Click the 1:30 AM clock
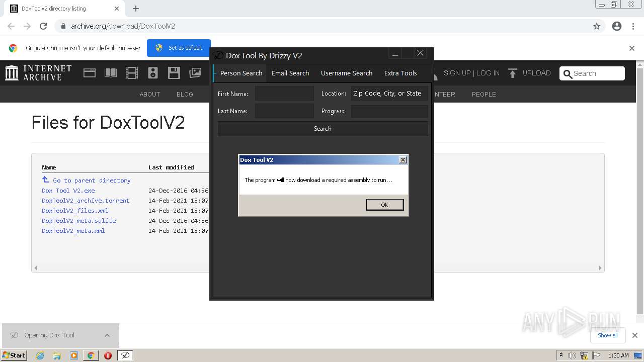 pos(618,355)
